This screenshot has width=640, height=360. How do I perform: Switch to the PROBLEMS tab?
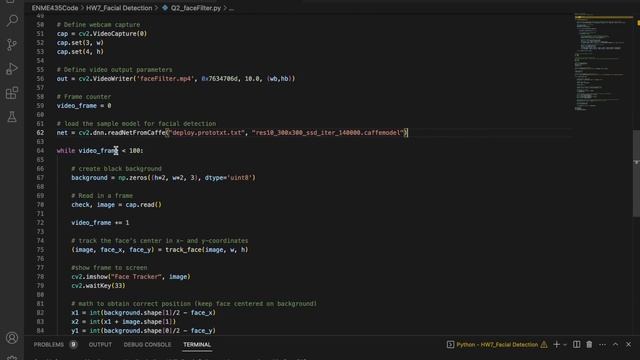[x=49, y=344]
